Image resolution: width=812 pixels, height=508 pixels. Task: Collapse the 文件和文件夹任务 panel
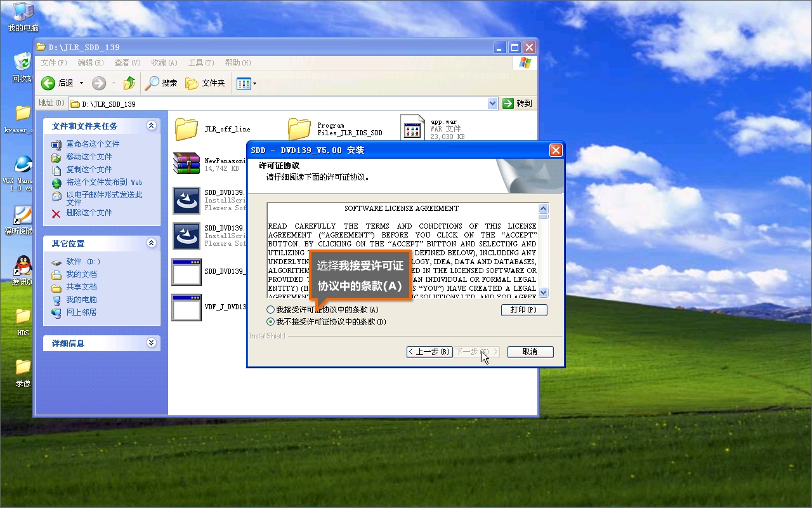pos(151,126)
